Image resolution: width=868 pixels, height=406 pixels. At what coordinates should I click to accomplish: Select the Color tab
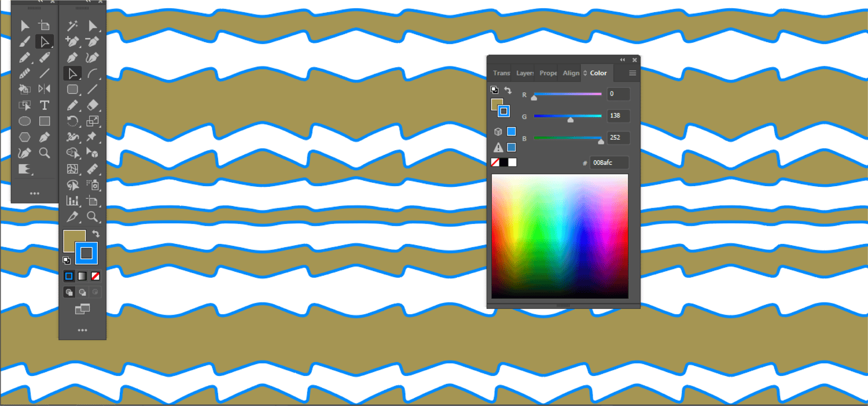tap(598, 73)
